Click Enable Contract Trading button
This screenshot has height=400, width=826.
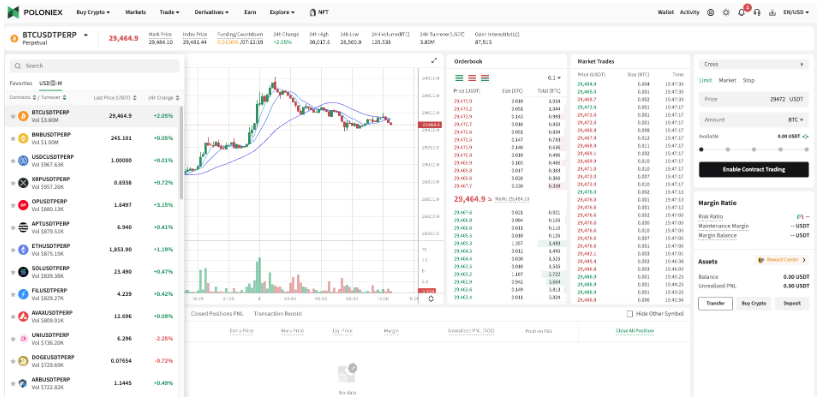click(x=754, y=170)
